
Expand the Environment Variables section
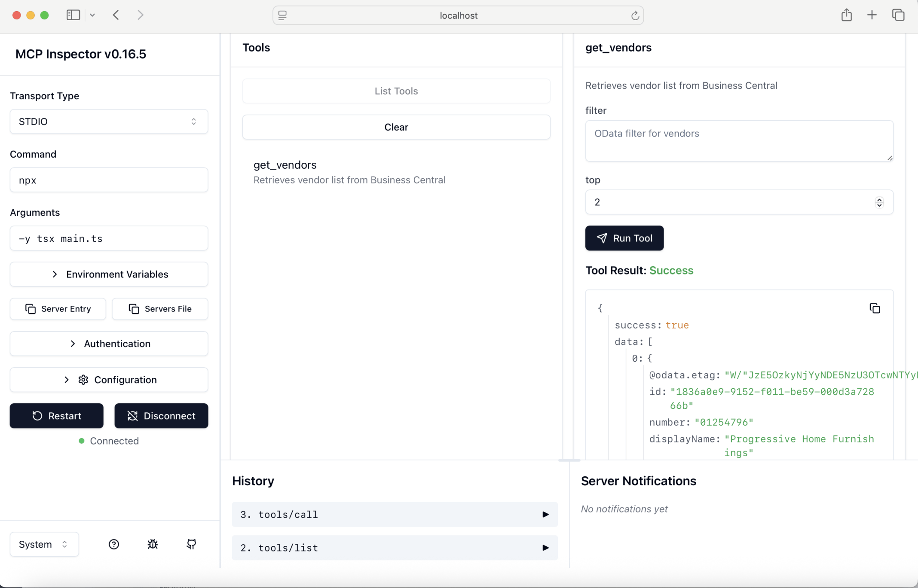point(109,274)
